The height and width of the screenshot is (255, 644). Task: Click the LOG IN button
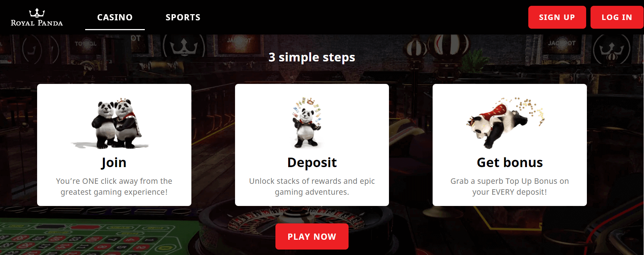(x=617, y=17)
